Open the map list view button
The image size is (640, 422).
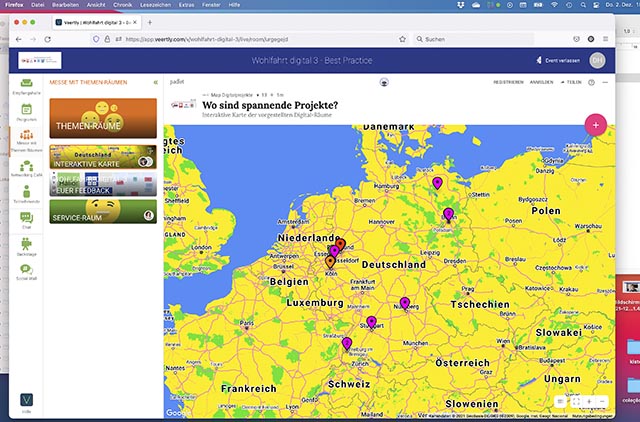561,402
